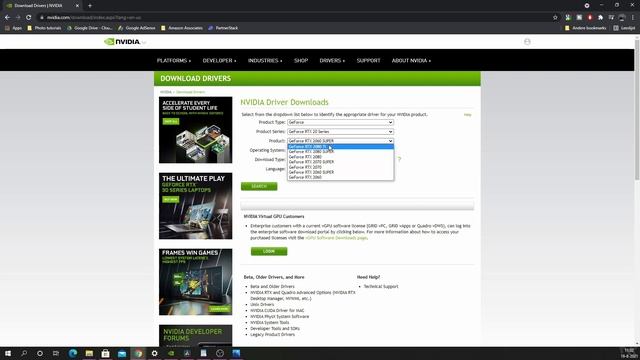Open the INDUSTRIES menu
The height and width of the screenshot is (360, 640).
coord(265,60)
